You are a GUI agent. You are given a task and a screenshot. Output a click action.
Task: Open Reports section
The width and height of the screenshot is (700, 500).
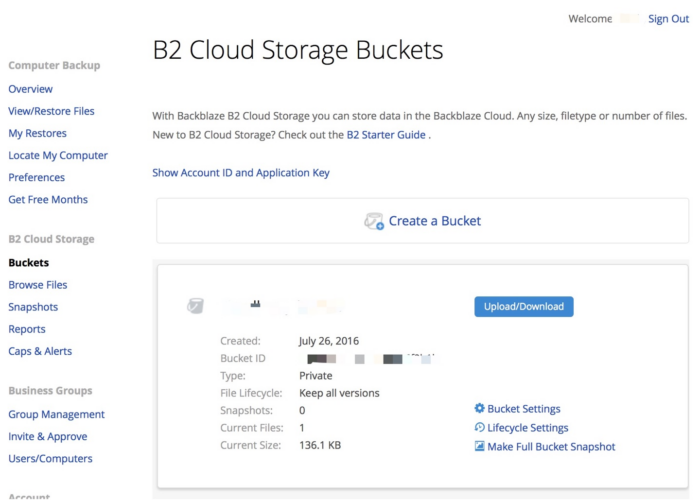[27, 329]
